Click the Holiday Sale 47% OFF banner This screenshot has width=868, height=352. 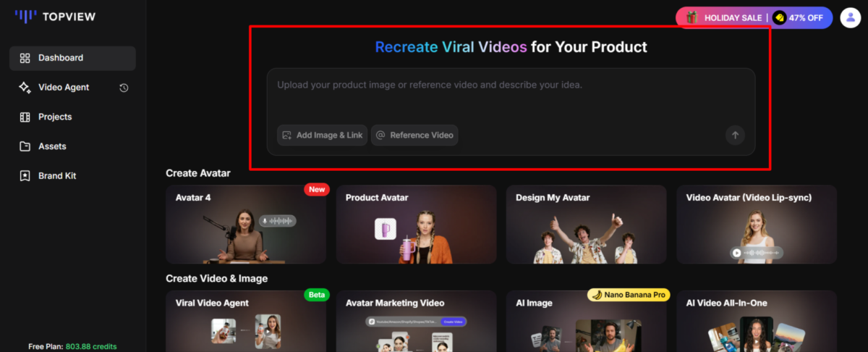click(754, 18)
